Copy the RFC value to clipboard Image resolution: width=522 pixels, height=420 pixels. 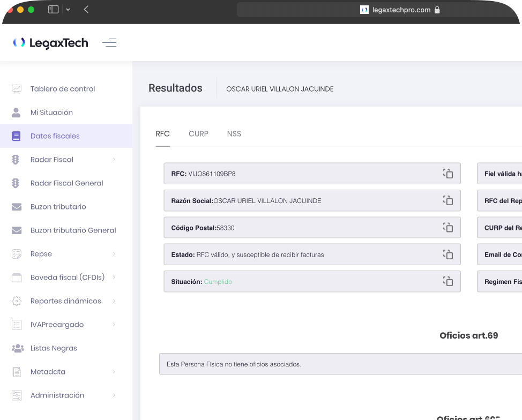coord(448,174)
